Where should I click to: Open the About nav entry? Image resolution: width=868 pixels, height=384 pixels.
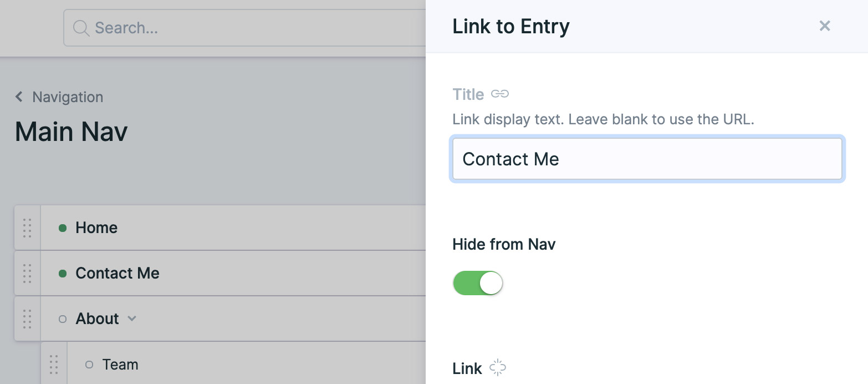click(98, 319)
